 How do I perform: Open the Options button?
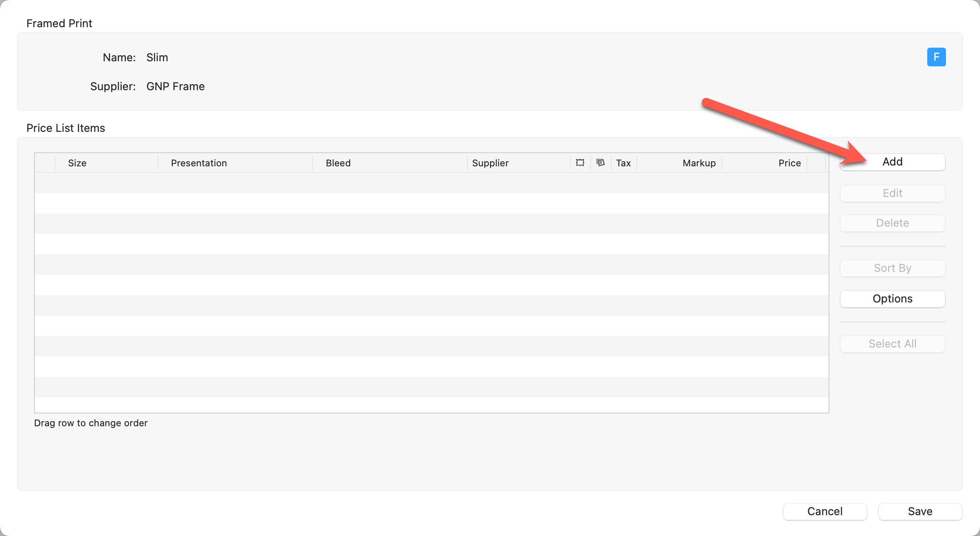tap(892, 299)
